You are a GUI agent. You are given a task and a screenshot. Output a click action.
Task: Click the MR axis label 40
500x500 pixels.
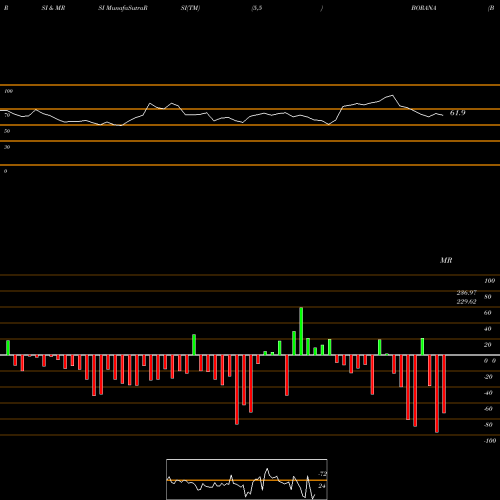(x=487, y=329)
